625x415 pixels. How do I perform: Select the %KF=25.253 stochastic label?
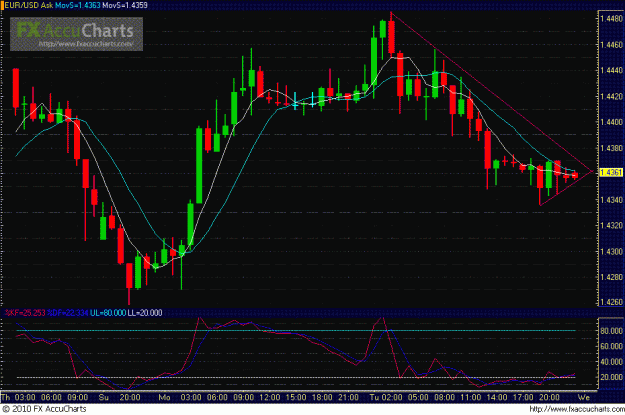click(x=24, y=313)
